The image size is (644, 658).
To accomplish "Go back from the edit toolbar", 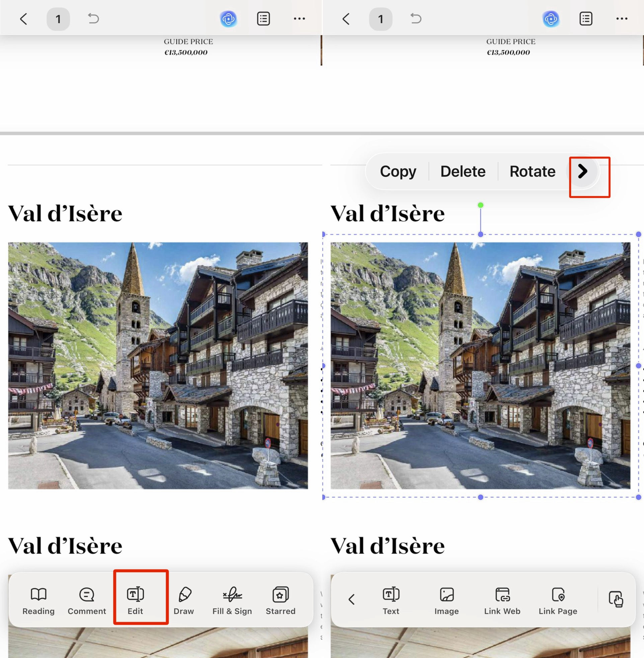I will (351, 599).
